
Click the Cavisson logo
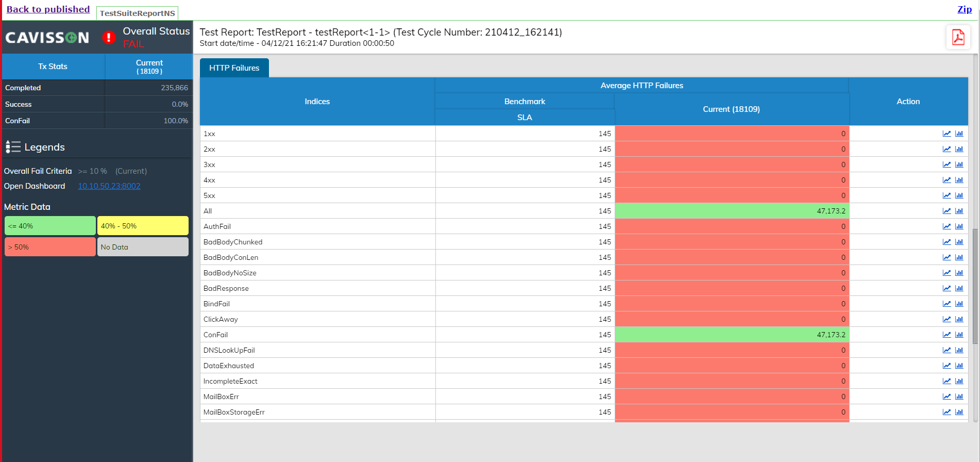[47, 38]
